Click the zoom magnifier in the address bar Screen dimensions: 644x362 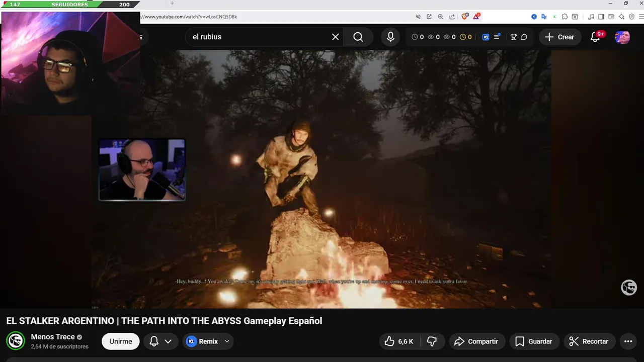click(x=440, y=17)
